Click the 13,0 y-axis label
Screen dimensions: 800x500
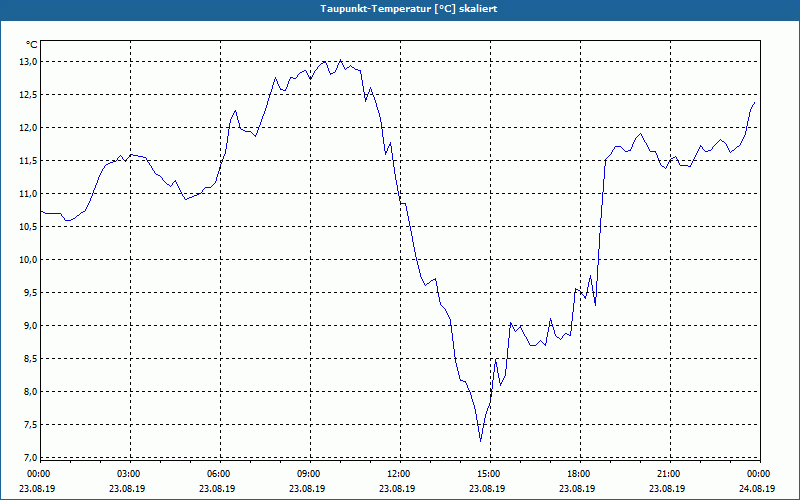28,62
